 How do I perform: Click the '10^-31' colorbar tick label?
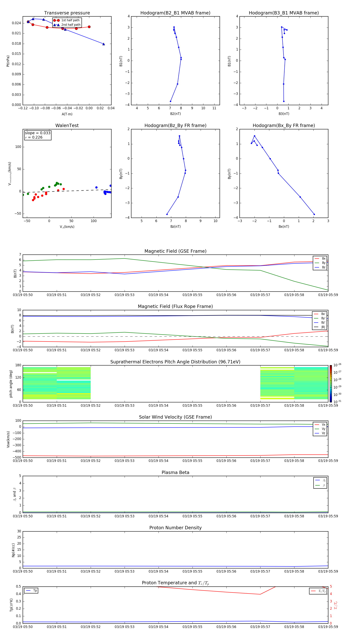tap(337, 402)
